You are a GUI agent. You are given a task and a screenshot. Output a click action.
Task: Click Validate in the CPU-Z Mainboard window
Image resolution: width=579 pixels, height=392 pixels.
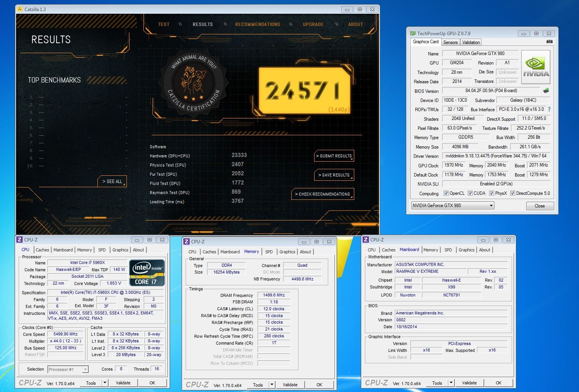[x=469, y=383]
